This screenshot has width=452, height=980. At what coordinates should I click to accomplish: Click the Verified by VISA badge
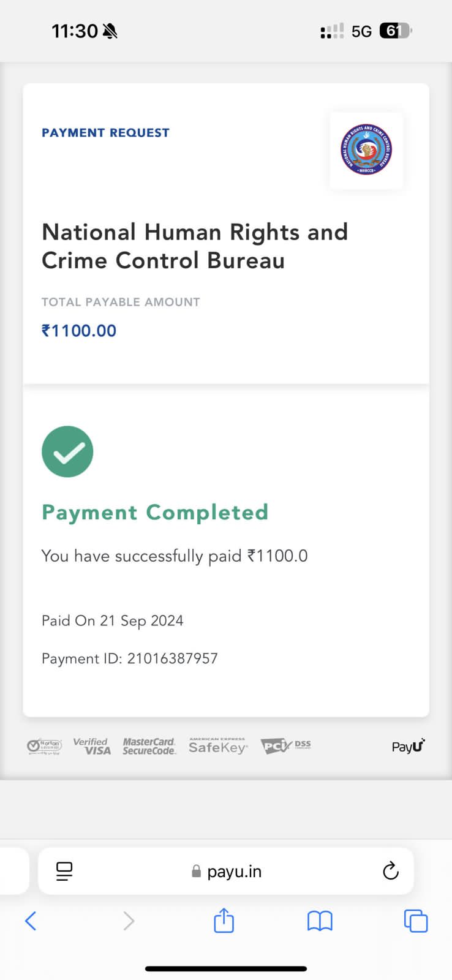pos(92,746)
